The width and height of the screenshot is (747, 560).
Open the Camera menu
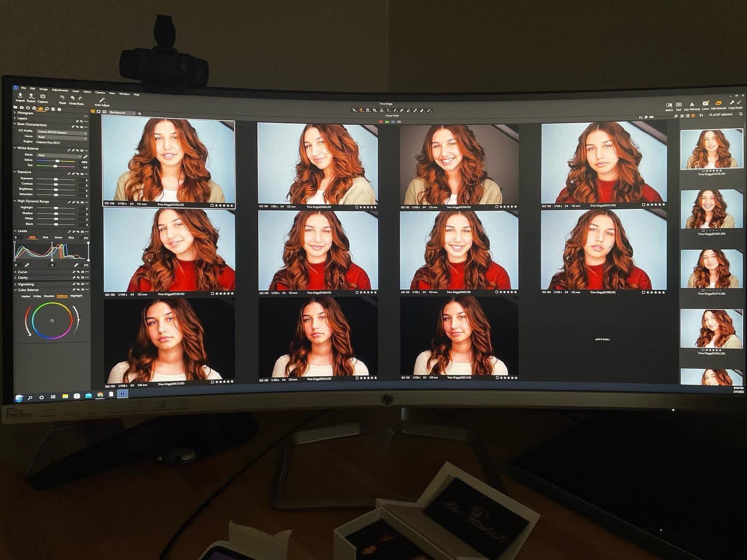click(x=100, y=92)
